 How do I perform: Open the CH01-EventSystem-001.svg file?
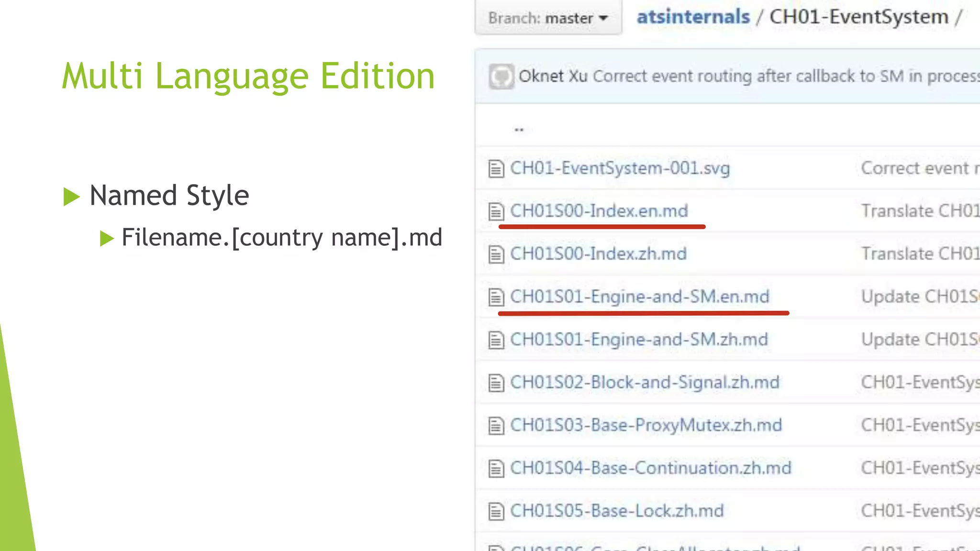coord(620,168)
